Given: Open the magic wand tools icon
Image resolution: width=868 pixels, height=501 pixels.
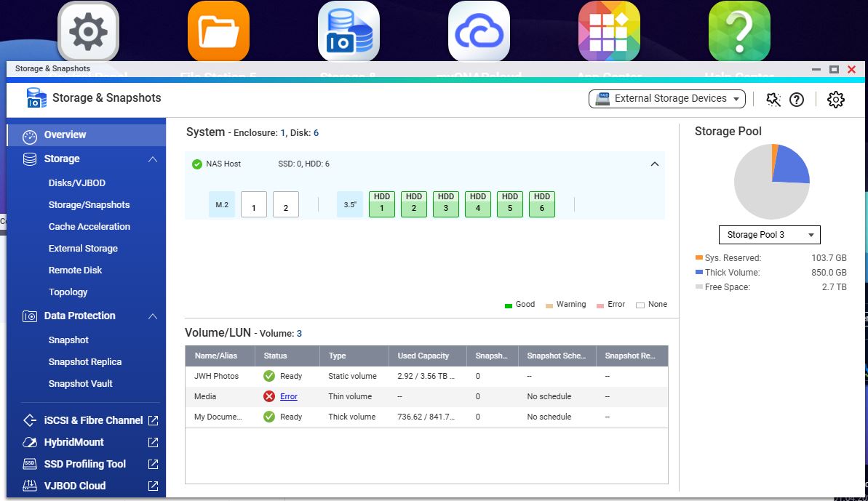Looking at the screenshot, I should pyautogui.click(x=773, y=99).
